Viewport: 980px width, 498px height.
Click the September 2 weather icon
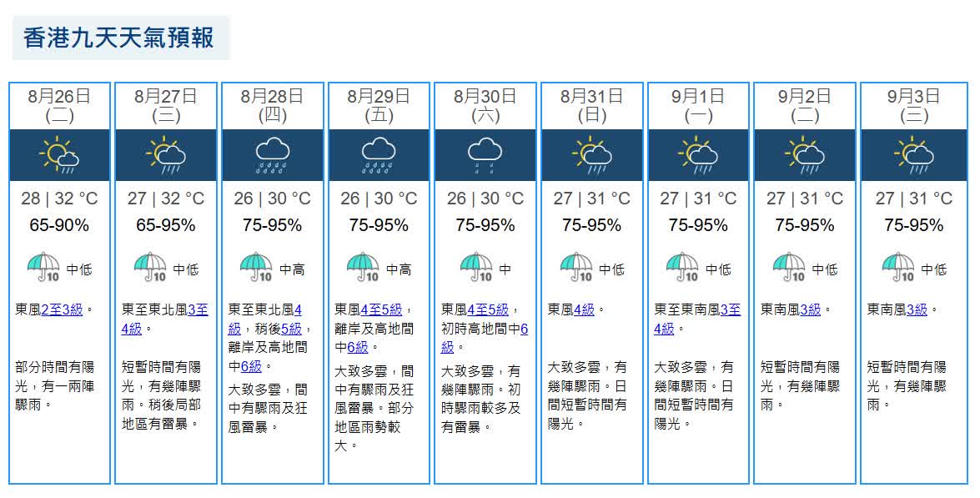[x=805, y=154]
